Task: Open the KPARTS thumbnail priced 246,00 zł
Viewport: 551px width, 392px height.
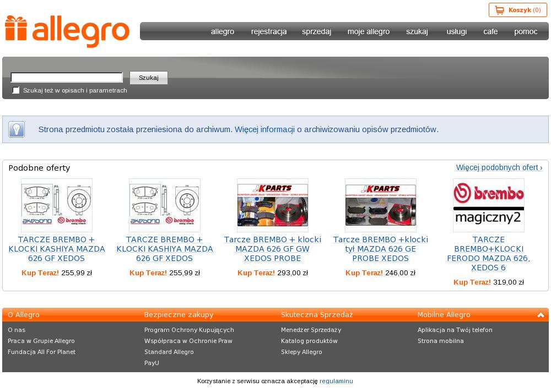Action: [381, 205]
